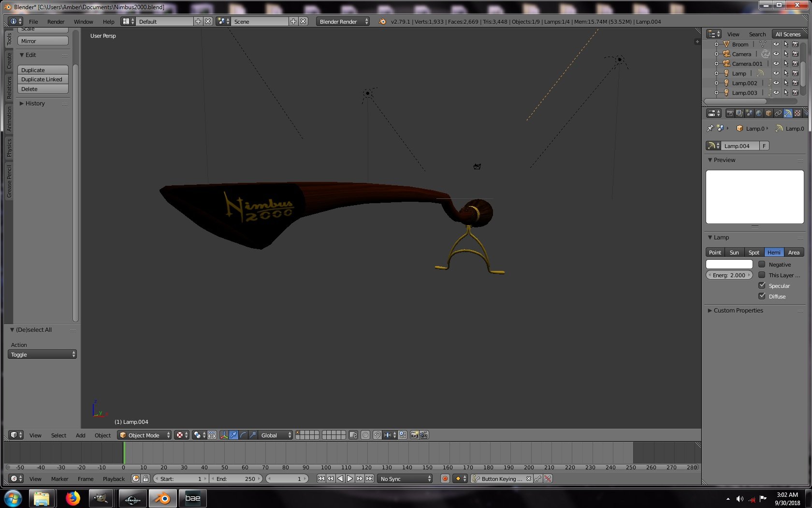The height and width of the screenshot is (508, 812).
Task: Click the OpenGL render image icon
Action: point(414,435)
